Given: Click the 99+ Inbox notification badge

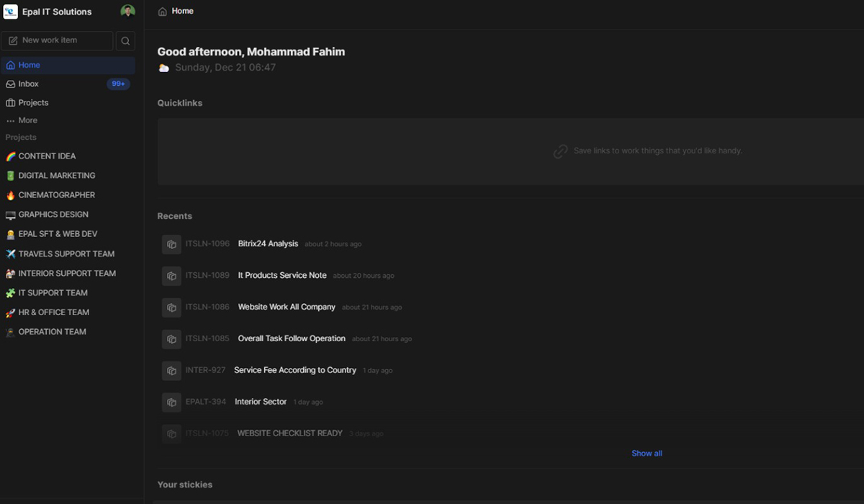Looking at the screenshot, I should click(118, 84).
